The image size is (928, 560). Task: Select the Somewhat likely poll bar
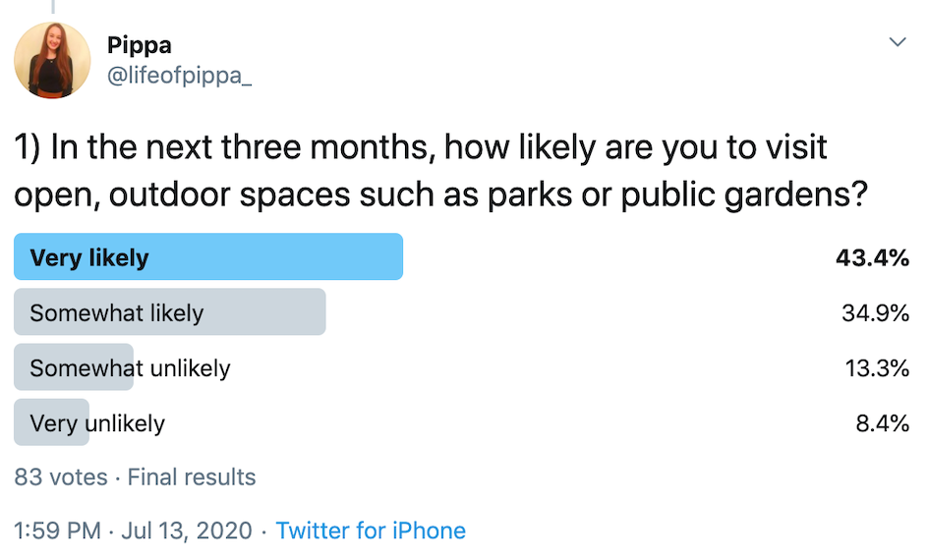(170, 311)
